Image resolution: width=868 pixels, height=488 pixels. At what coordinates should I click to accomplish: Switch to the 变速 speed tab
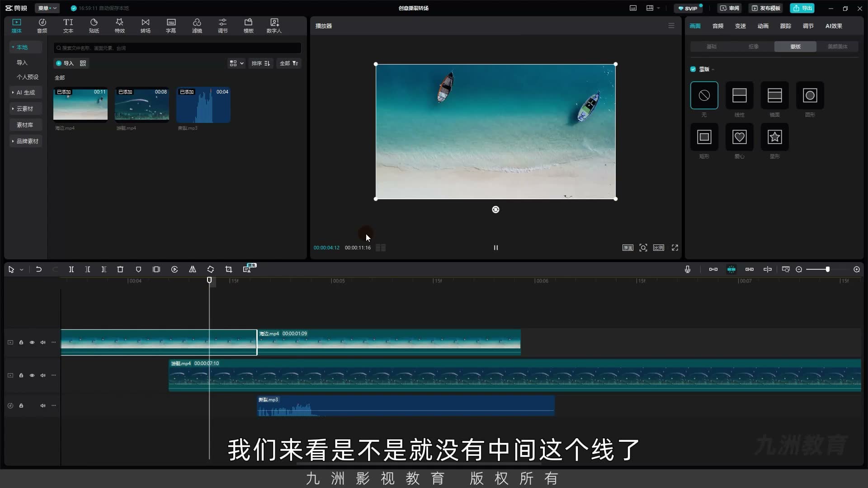[x=741, y=26]
